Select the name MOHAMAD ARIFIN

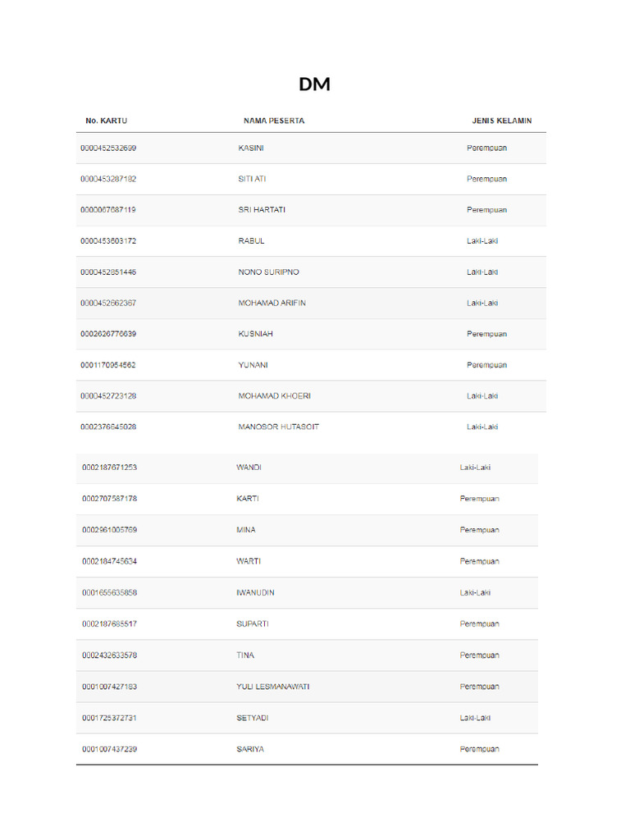click(272, 304)
